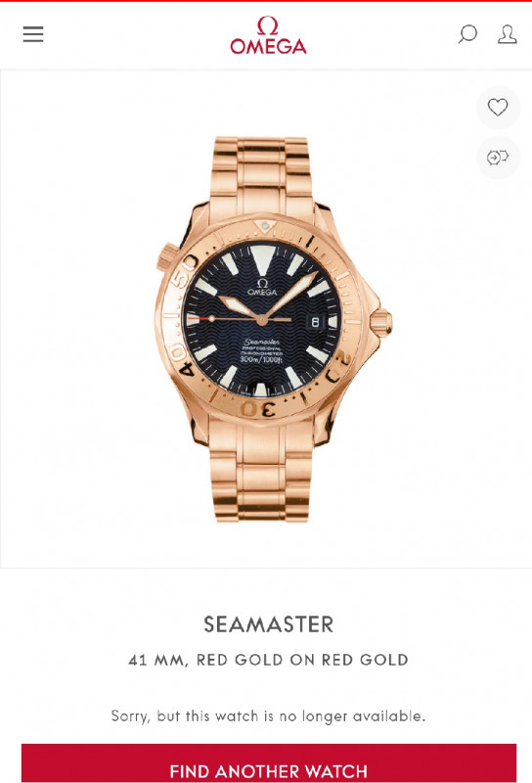Click the compare watches icon below the heart
The image size is (532, 783).
tap(498, 158)
